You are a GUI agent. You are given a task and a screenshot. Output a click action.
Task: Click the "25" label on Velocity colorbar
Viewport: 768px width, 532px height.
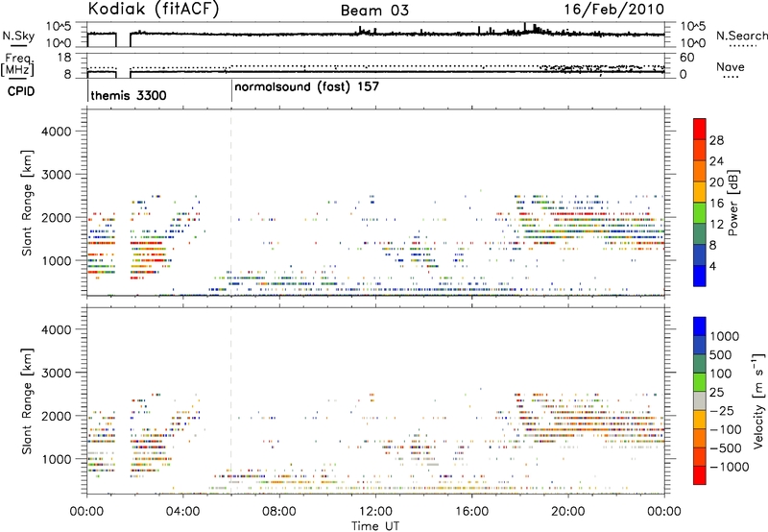tap(717, 393)
